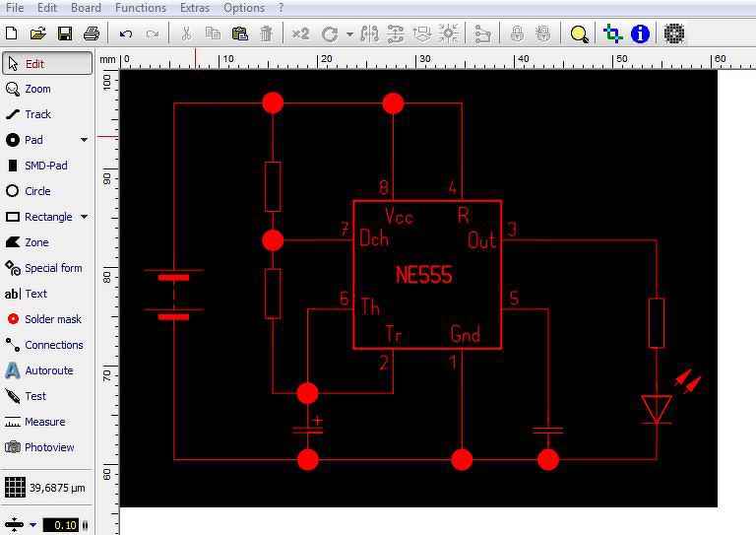Delete selection with the trash can icon

[x=266, y=33]
